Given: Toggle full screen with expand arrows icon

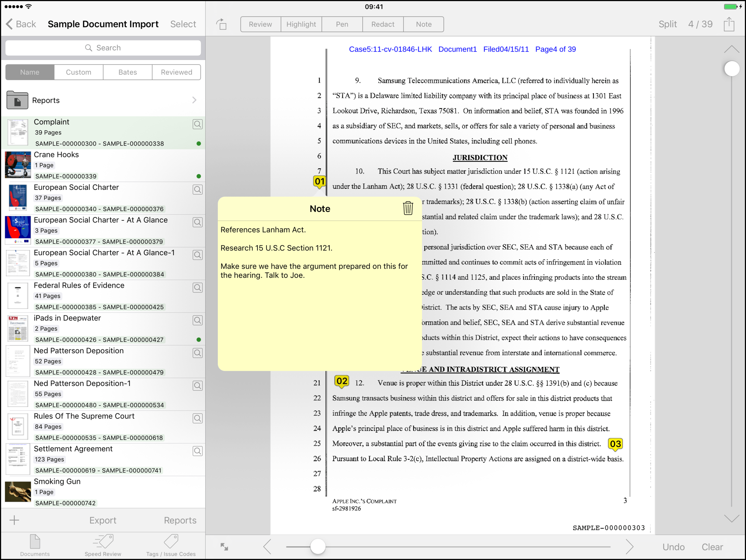Looking at the screenshot, I should tap(224, 547).
